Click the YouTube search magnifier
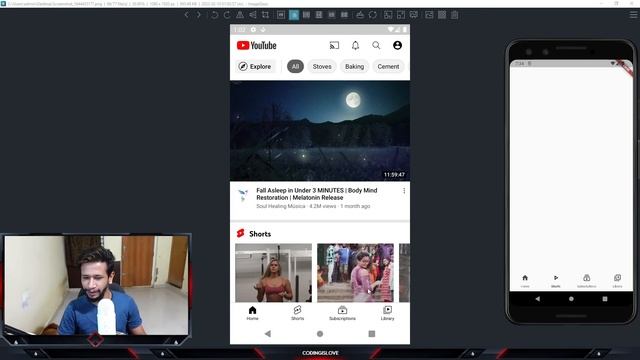Image resolution: width=640 pixels, height=360 pixels. coord(376,45)
